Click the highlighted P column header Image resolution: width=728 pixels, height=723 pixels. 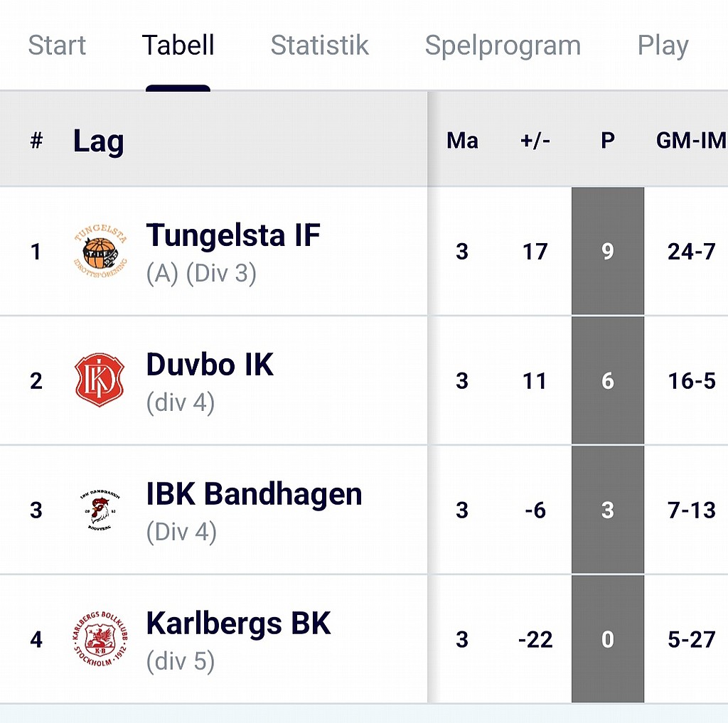pos(608,140)
